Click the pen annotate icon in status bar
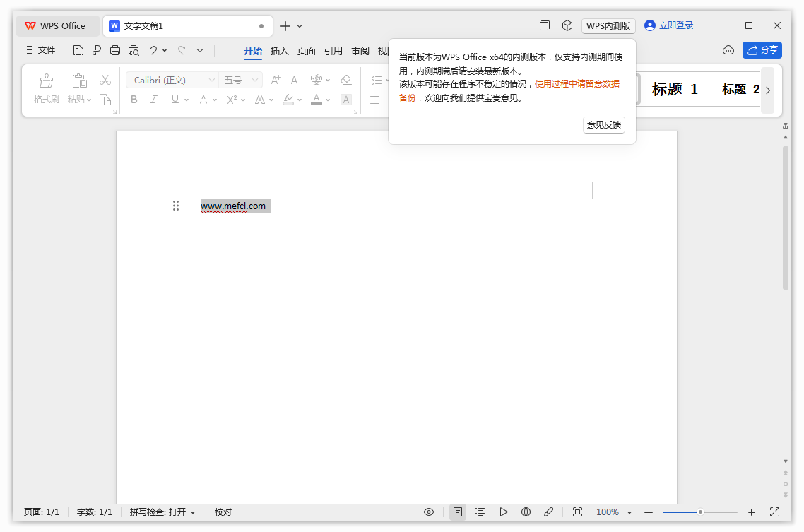804x532 pixels. (x=548, y=512)
